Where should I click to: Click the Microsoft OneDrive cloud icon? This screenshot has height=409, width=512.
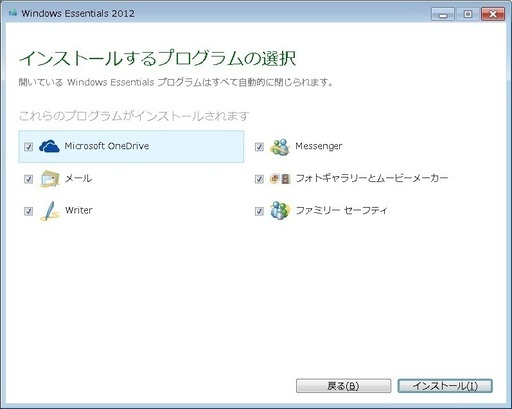pyautogui.click(x=49, y=146)
